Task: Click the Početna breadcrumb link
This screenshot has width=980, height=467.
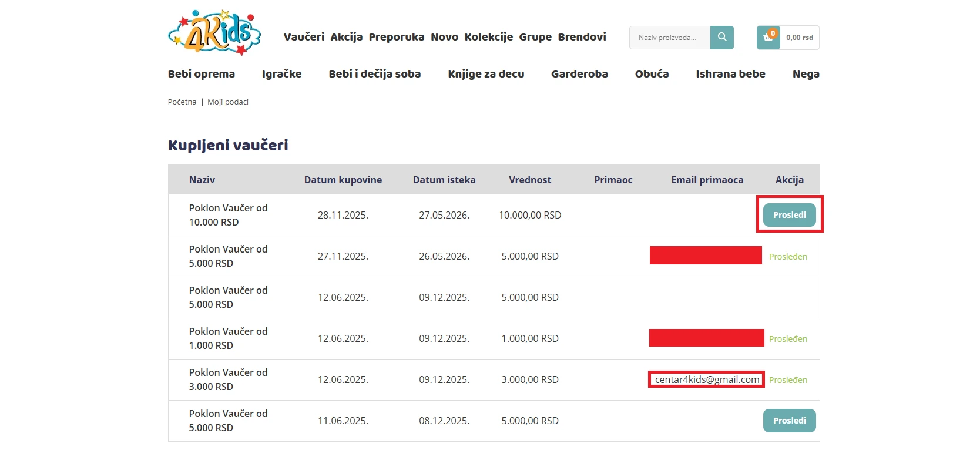Action: [182, 102]
